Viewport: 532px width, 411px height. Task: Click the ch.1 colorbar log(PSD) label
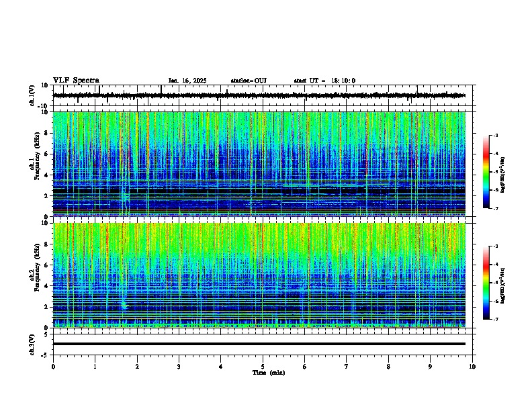coord(502,175)
